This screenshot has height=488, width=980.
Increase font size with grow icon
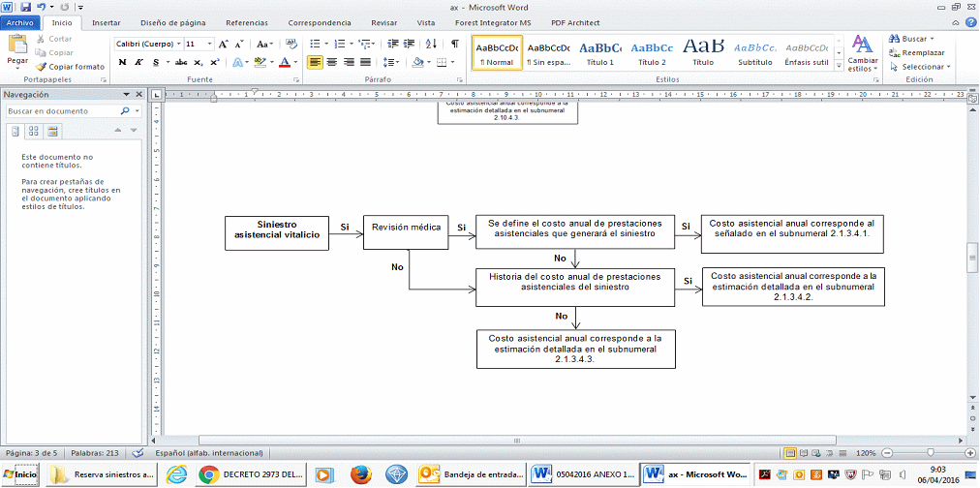click(x=224, y=44)
